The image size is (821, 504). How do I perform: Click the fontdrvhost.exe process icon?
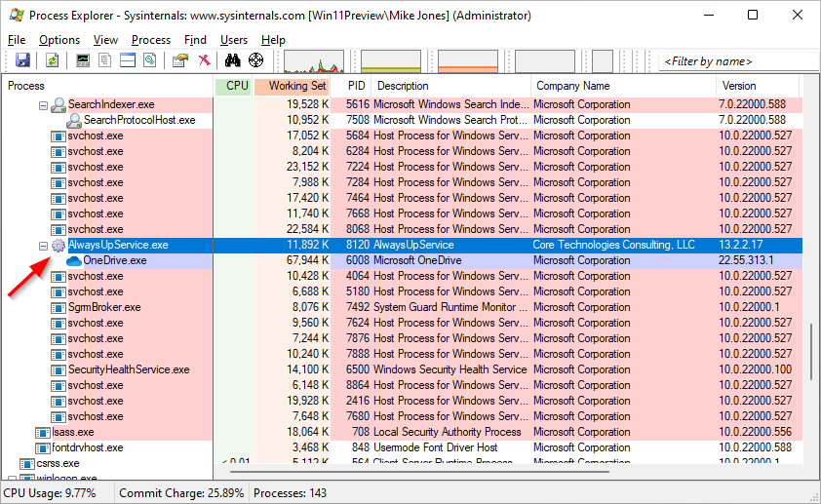click(42, 448)
